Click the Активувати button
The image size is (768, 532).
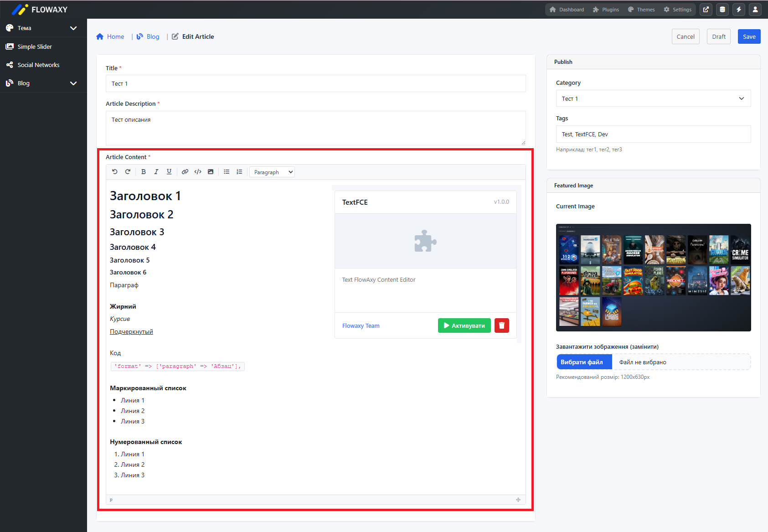pos(464,325)
